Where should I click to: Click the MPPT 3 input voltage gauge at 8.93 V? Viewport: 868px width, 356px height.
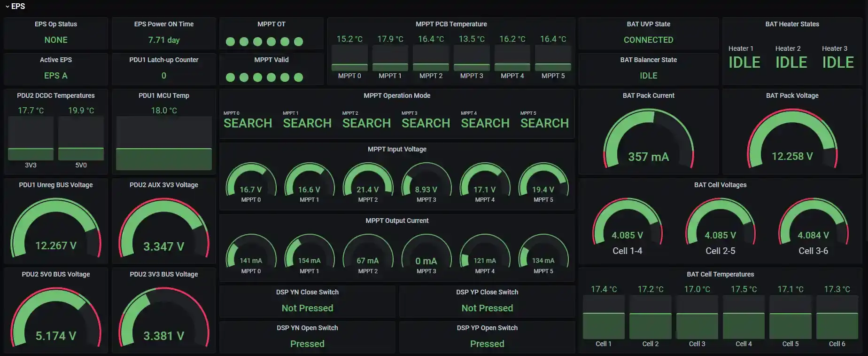(x=426, y=180)
